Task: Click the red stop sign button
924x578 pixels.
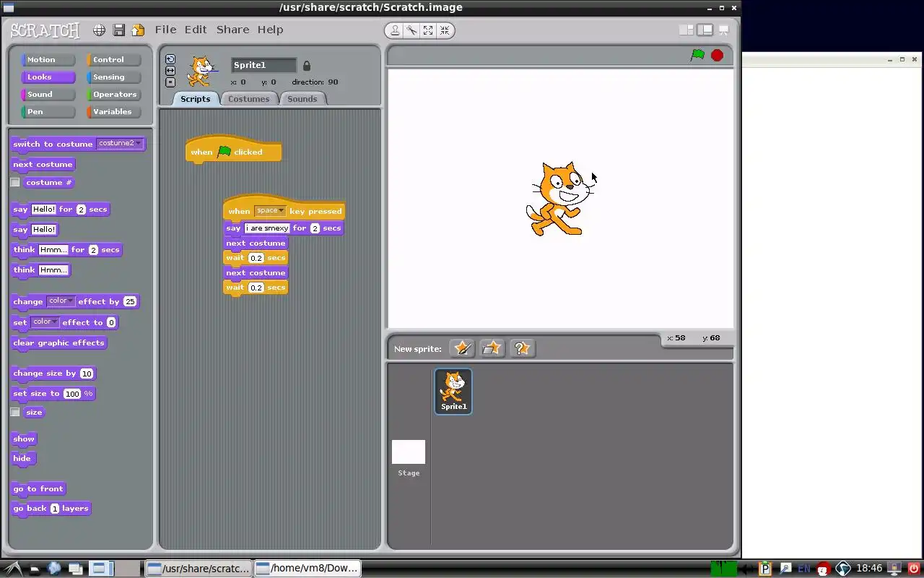Action: coord(717,55)
